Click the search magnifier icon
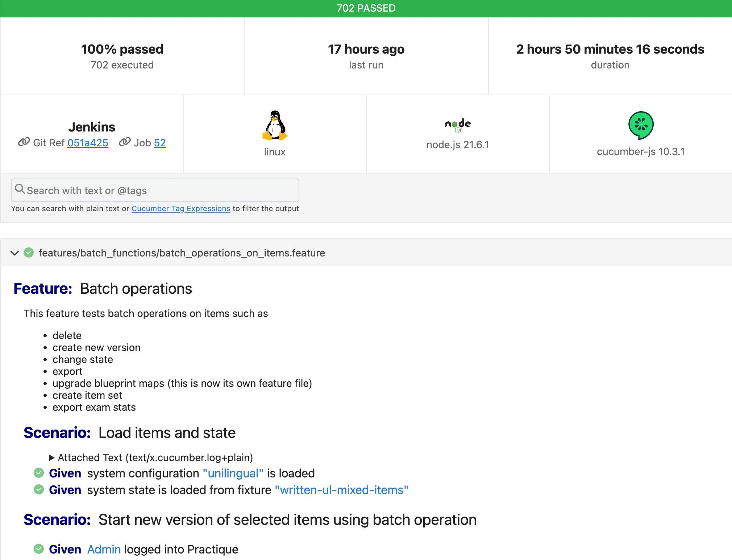 point(20,189)
